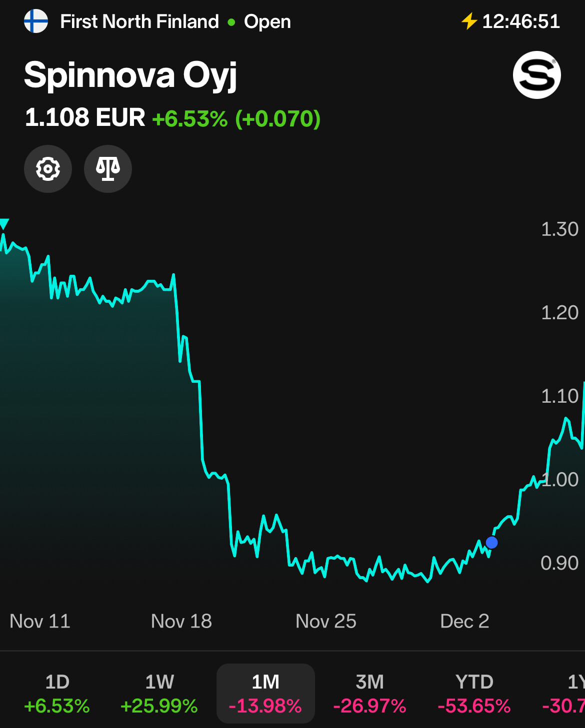The image size is (585, 728).
Task: Tap the green market open dot
Action: point(231,22)
